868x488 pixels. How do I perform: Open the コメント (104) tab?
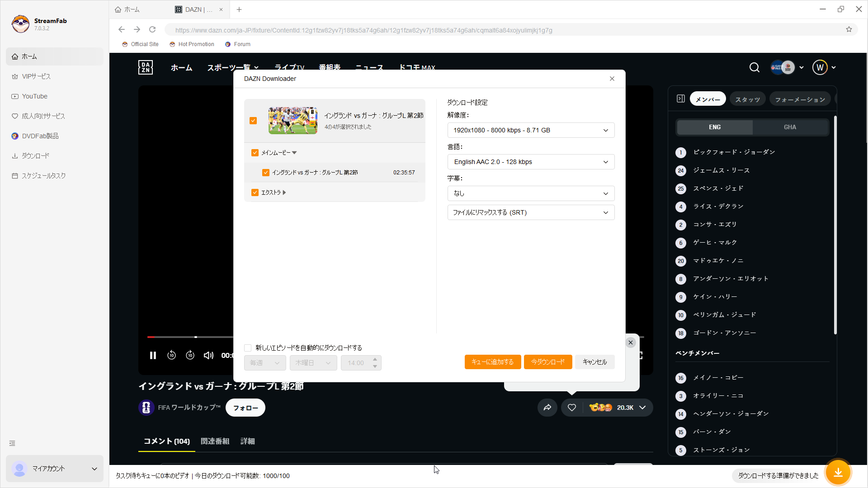click(167, 441)
